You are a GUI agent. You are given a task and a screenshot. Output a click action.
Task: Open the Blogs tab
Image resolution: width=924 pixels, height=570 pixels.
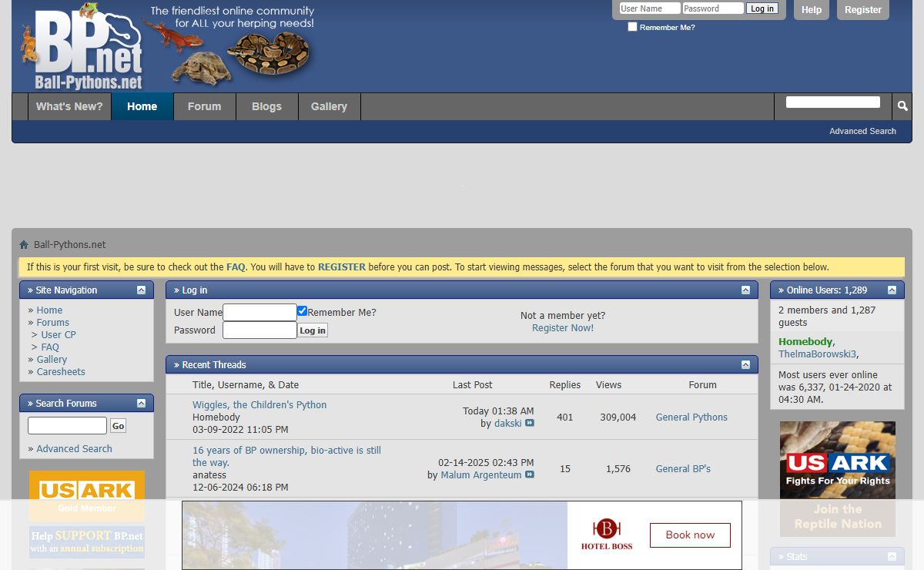266,106
